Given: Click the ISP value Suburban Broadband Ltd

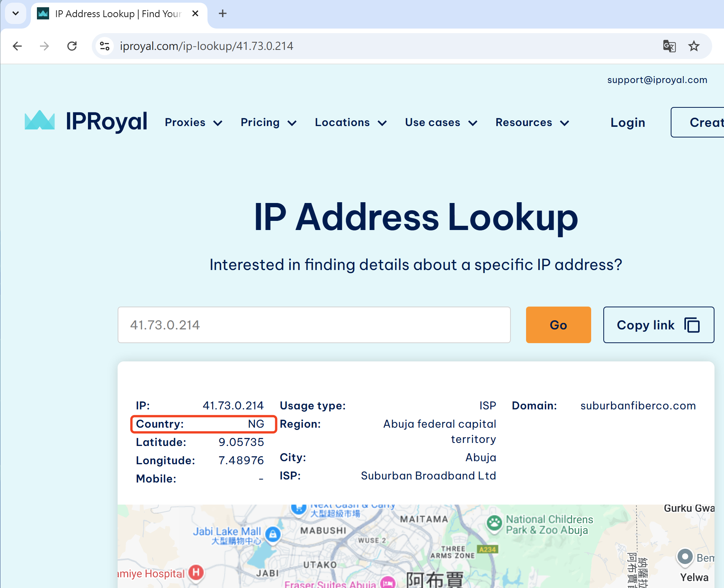Looking at the screenshot, I should pos(428,476).
